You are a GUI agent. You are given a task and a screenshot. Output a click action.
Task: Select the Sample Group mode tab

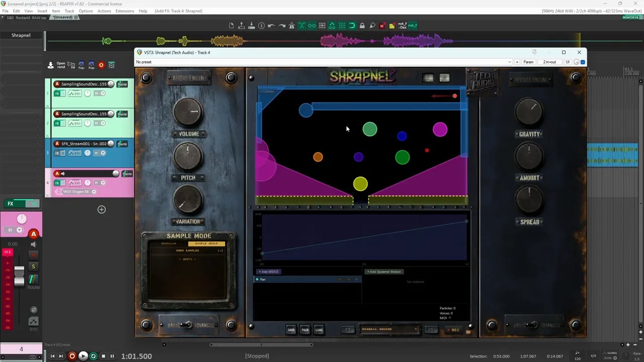click(206, 243)
